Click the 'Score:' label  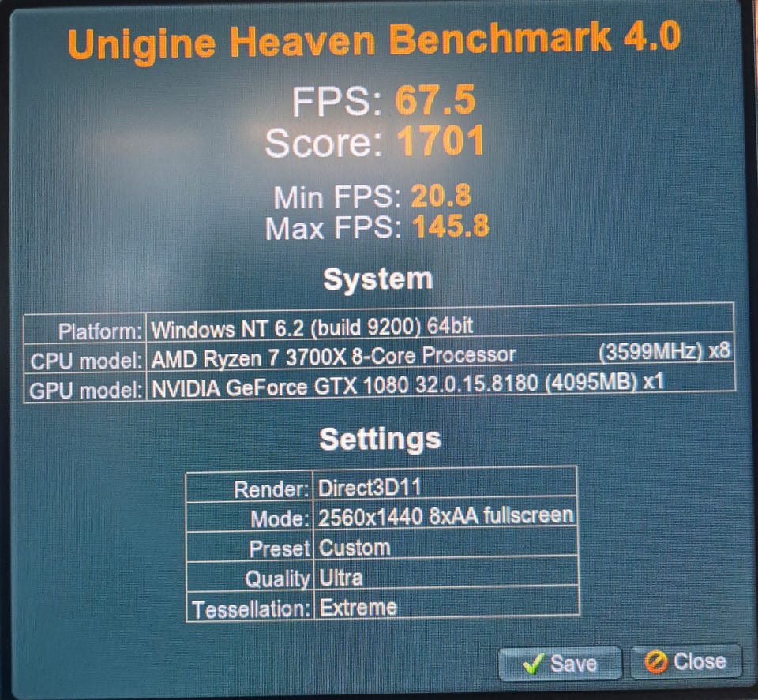point(324,143)
